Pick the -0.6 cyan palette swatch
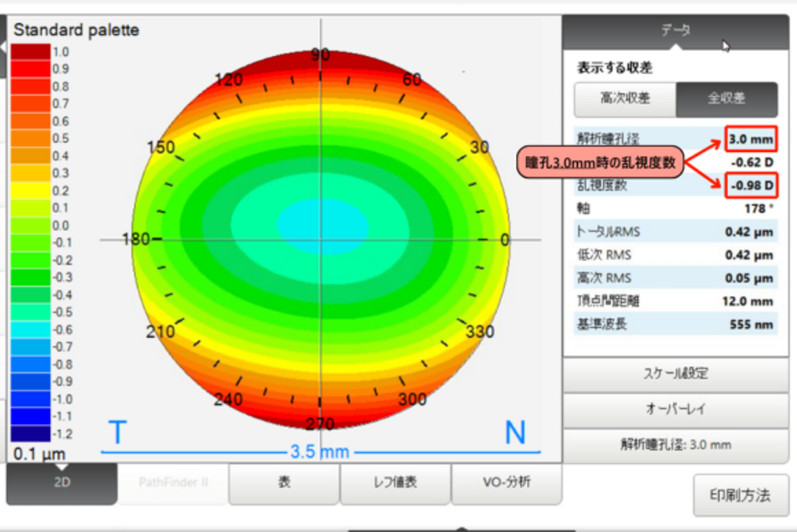Screen dimensions: 797x532 point(31,330)
